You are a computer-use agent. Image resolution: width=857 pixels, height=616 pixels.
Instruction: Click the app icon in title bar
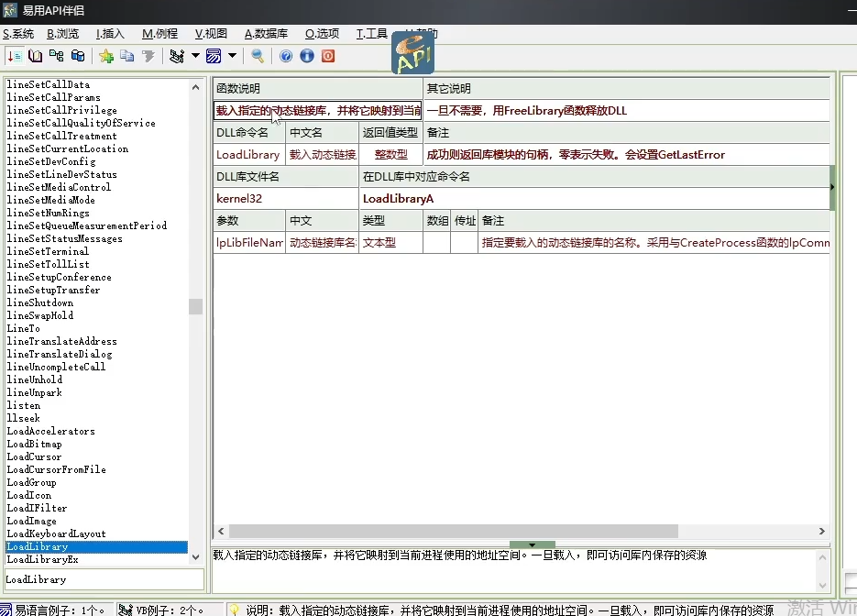[x=10, y=10]
